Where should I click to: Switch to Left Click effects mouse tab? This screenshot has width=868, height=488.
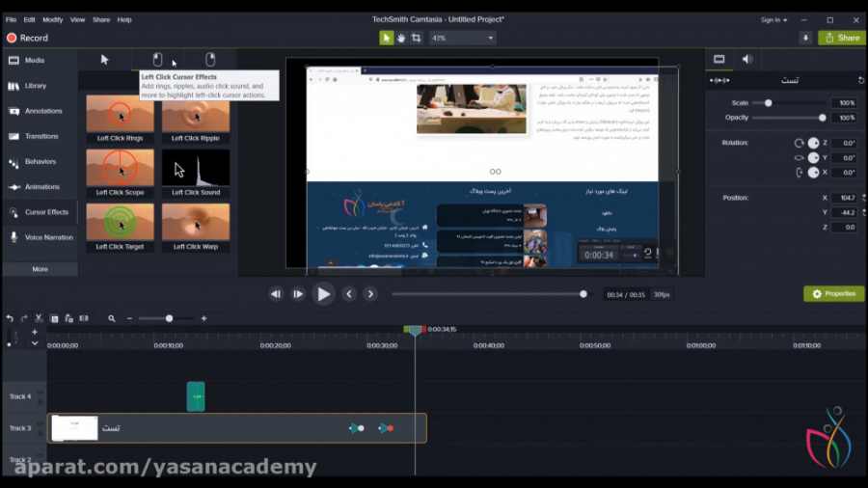point(157,60)
